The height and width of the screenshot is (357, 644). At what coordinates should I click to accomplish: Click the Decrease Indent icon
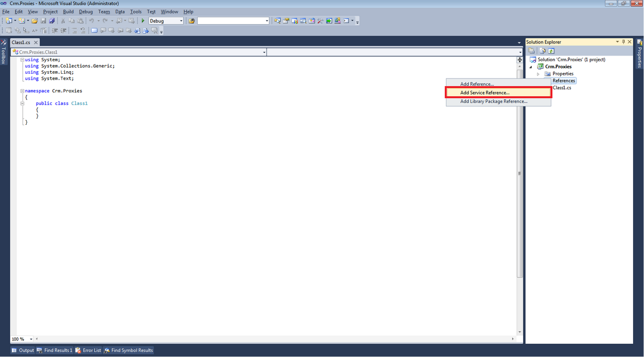click(55, 31)
